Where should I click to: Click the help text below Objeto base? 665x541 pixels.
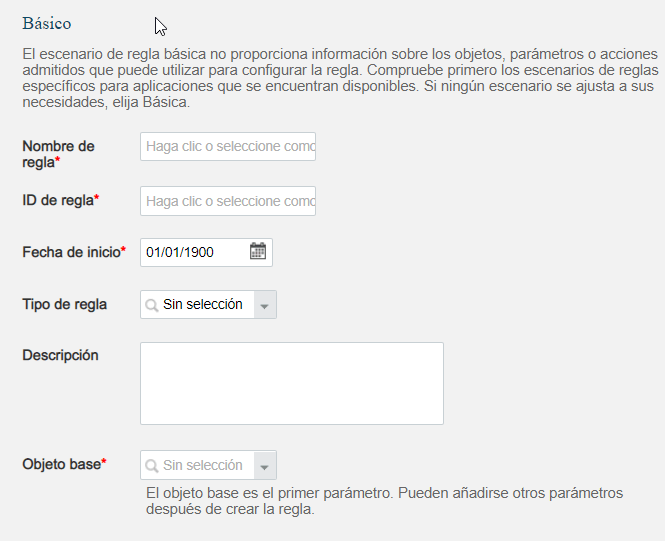(384, 501)
